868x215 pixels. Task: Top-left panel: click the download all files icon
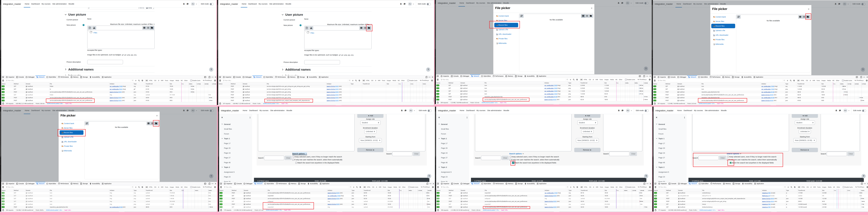[94, 28]
